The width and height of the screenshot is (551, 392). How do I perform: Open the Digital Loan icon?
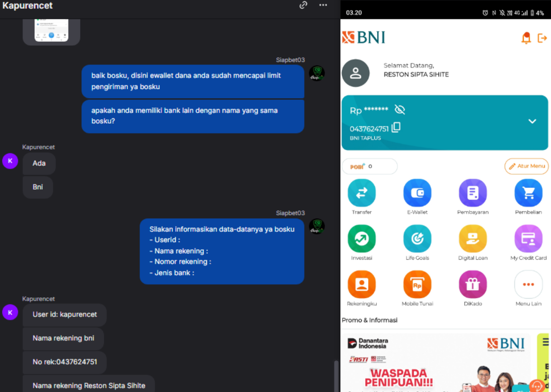pyautogui.click(x=473, y=238)
